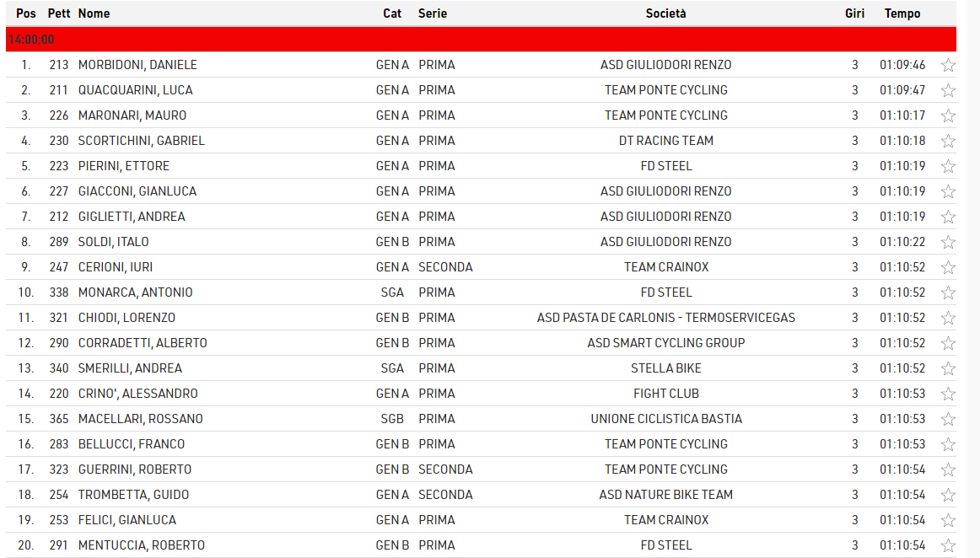Click the star next to MENTUCCIA, ROBERTO
Image resolution: width=980 pixels, height=558 pixels.
click(x=948, y=545)
